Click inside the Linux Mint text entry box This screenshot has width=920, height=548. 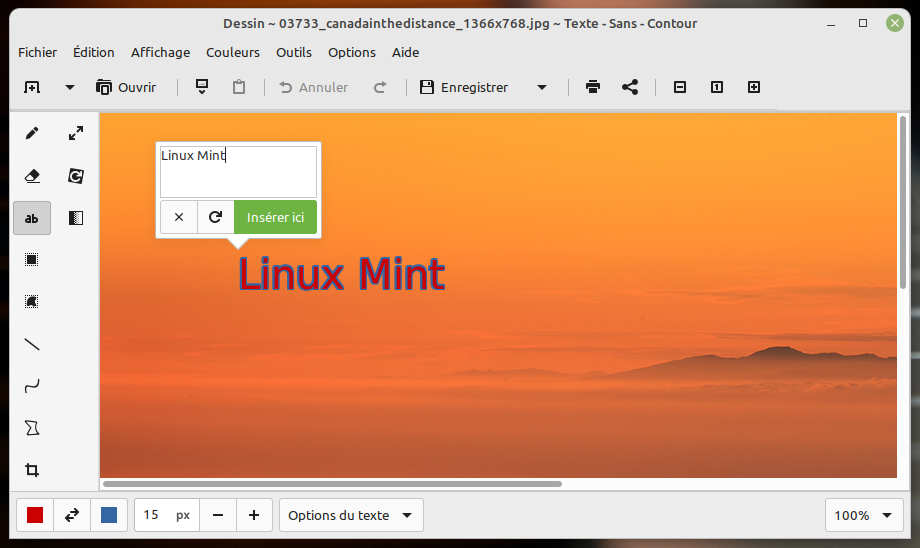(238, 171)
